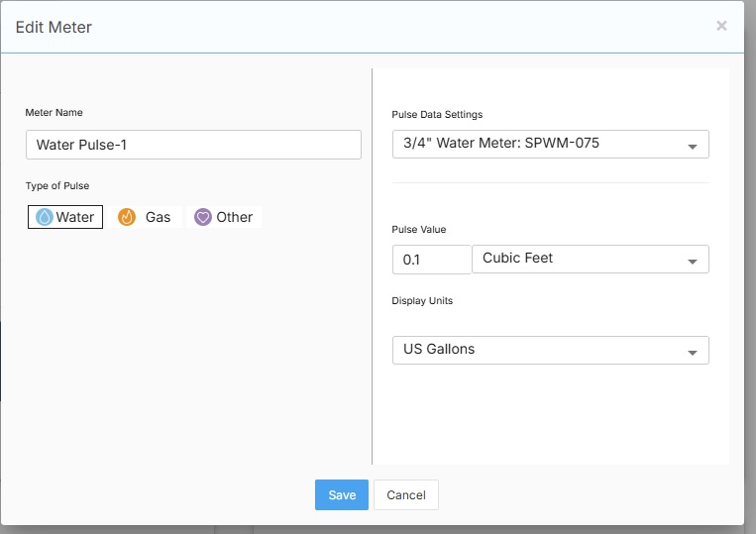This screenshot has width=756, height=534.
Task: Click the blue water droplet icon
Action: 45,217
